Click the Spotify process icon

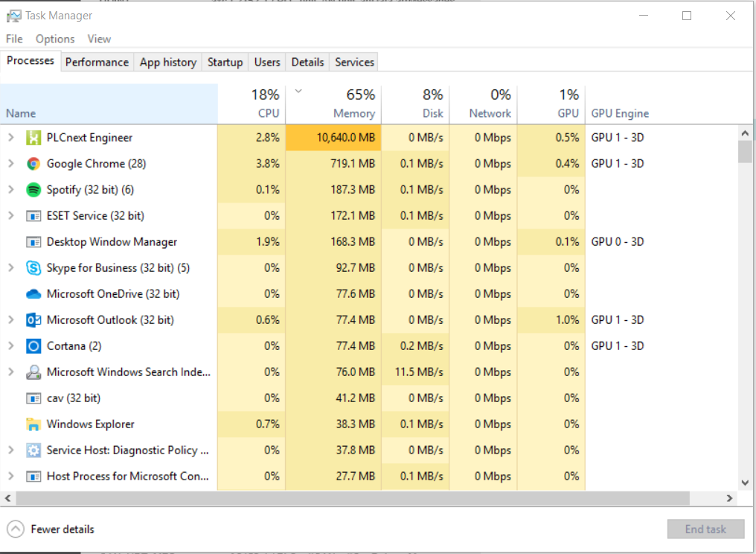coord(33,190)
